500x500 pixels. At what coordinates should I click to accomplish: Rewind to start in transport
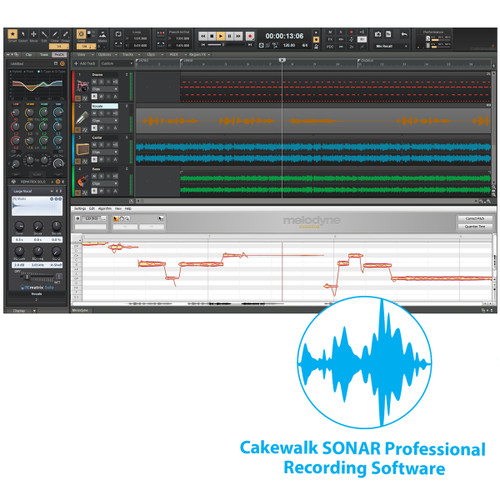pyautogui.click(x=203, y=36)
